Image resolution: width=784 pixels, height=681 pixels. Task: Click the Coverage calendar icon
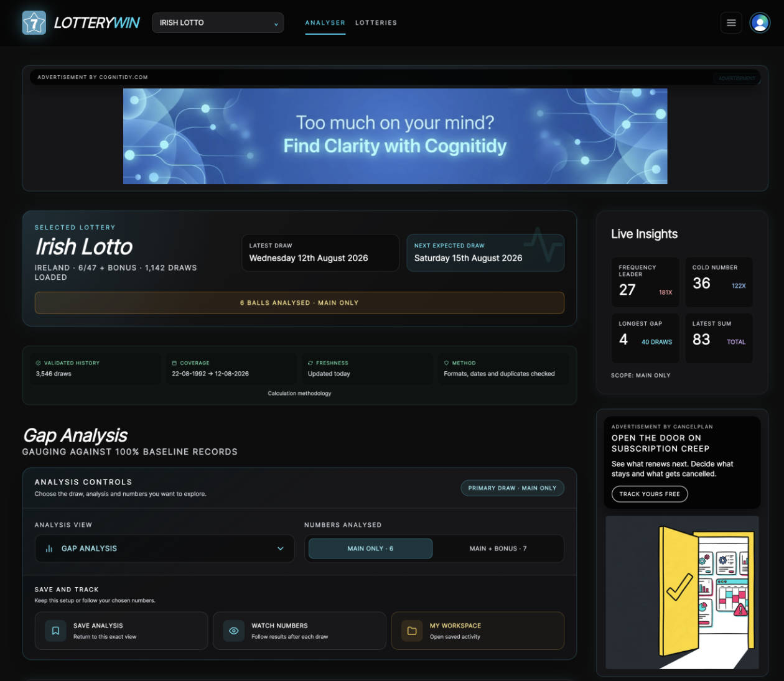coord(174,363)
